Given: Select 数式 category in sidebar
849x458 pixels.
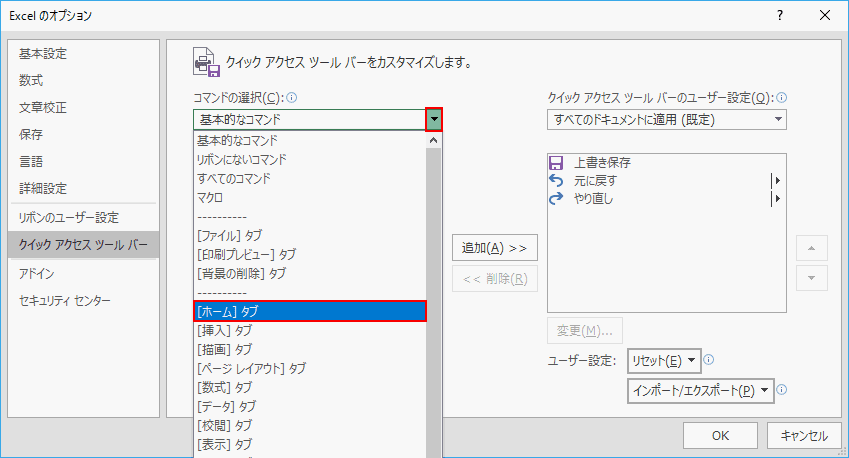Looking at the screenshot, I should pos(83,81).
